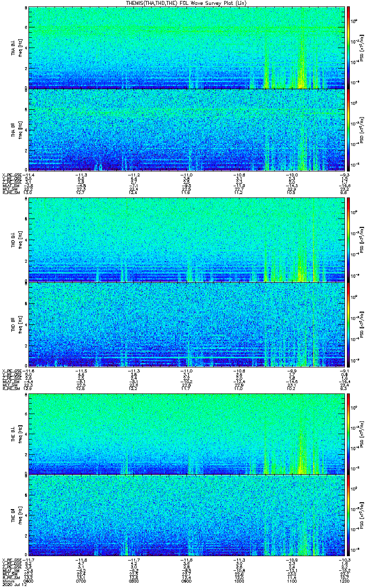Click the THE B-perp spectrogram panel
Screen dimensions: 368x588
(187, 434)
